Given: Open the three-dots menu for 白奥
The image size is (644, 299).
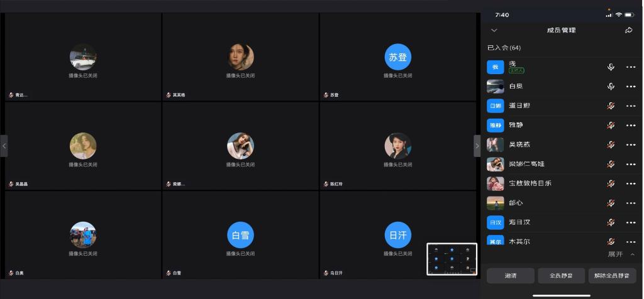Looking at the screenshot, I should click(631, 87).
